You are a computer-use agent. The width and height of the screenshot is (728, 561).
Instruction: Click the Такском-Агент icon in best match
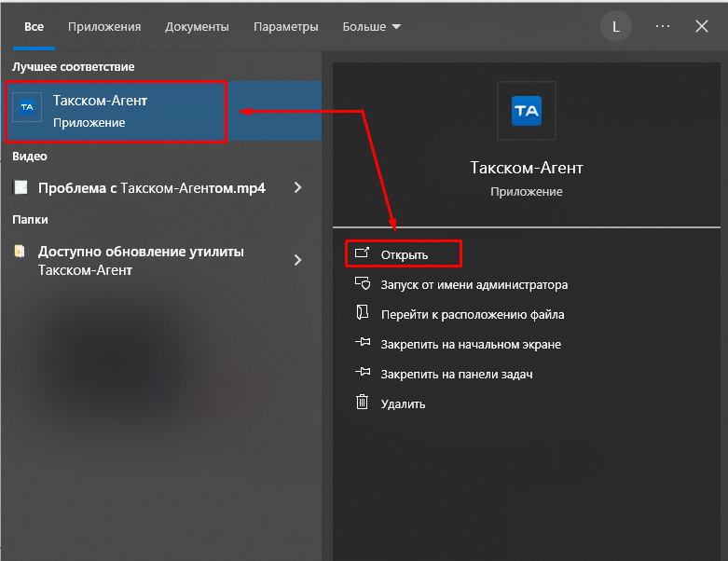27,108
